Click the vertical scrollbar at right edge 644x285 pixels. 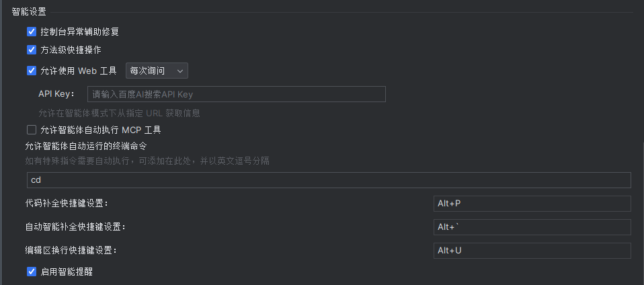pyautogui.click(x=642, y=214)
